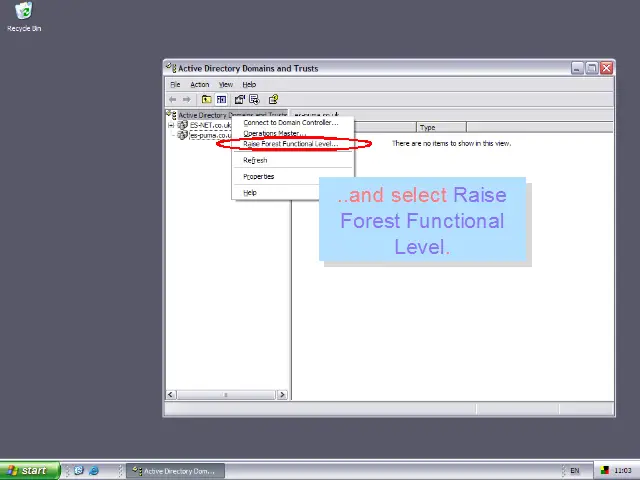Click the system tray security icon
Image resolution: width=640 pixels, height=480 pixels.
point(604,471)
